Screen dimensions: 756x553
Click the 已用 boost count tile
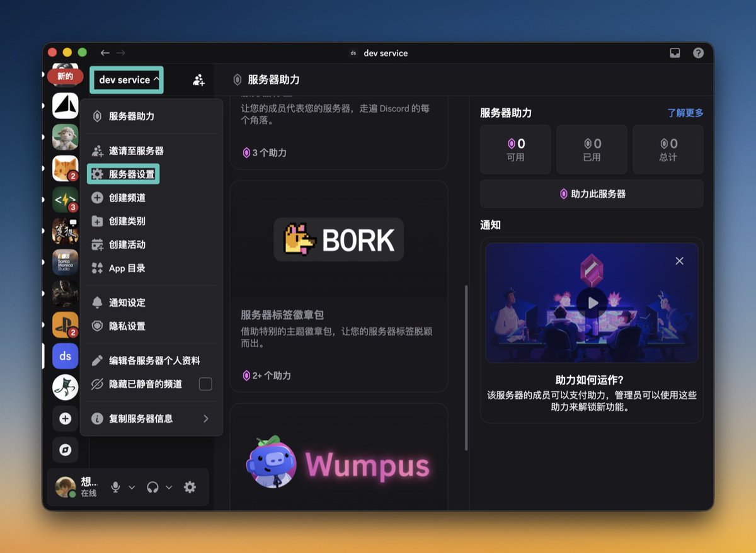click(592, 149)
